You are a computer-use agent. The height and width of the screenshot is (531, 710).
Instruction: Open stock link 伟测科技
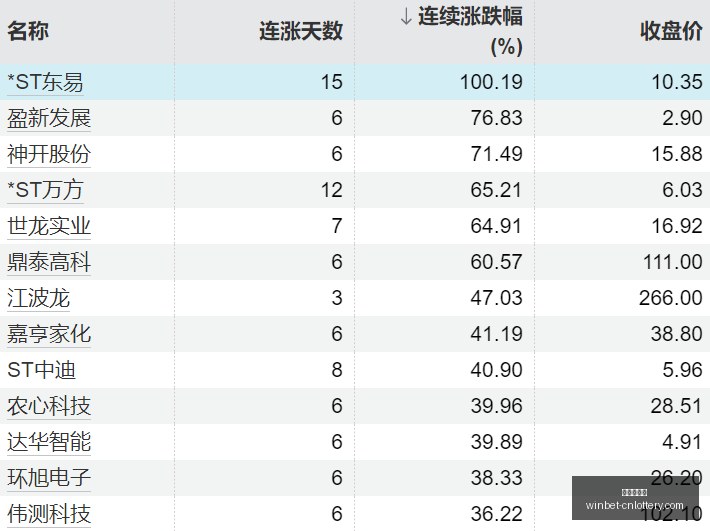(49, 514)
